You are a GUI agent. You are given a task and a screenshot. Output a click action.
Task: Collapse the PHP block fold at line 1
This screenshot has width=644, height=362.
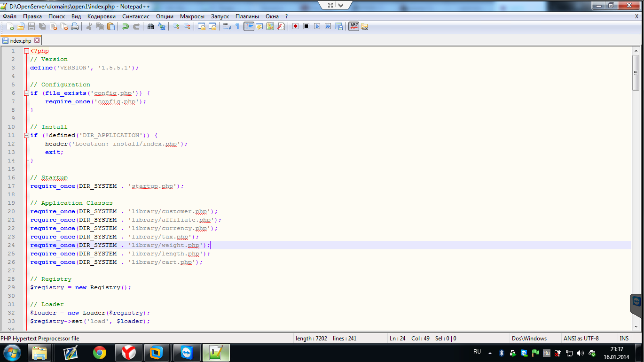point(26,51)
